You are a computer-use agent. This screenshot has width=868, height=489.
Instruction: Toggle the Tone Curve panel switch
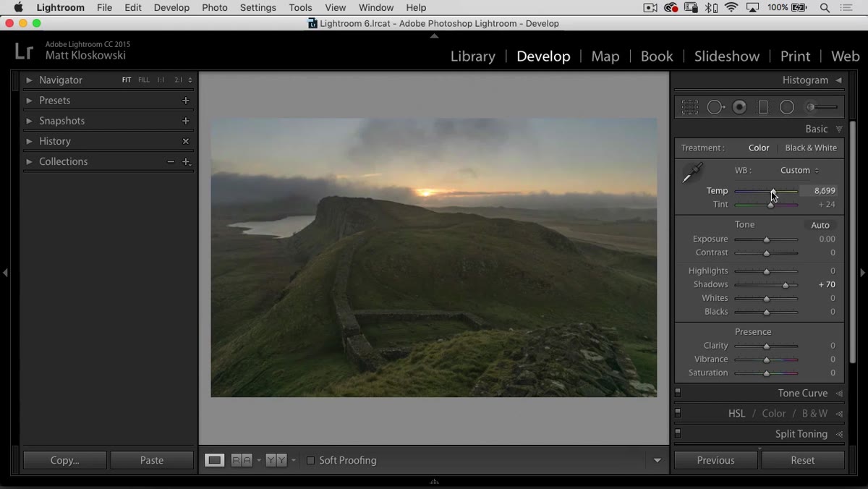click(678, 393)
